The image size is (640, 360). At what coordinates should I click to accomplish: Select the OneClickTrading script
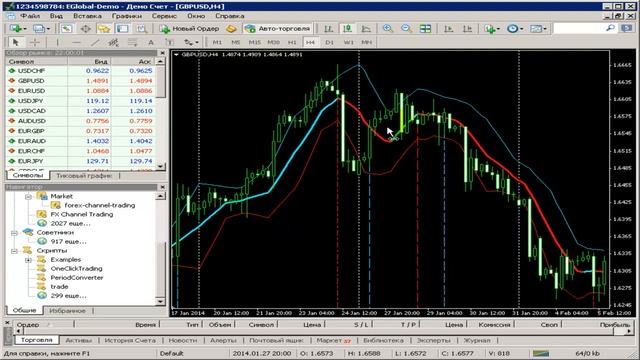pyautogui.click(x=76, y=269)
